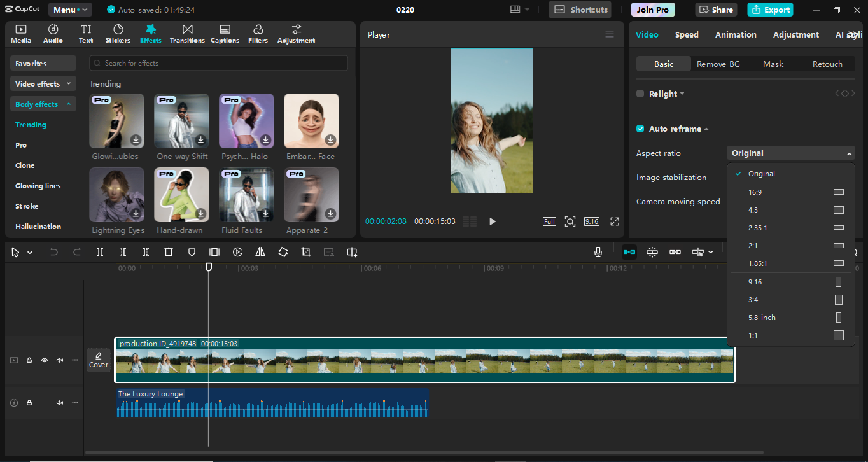Switch to the Animation tab
This screenshot has width=868, height=462.
pos(736,34)
